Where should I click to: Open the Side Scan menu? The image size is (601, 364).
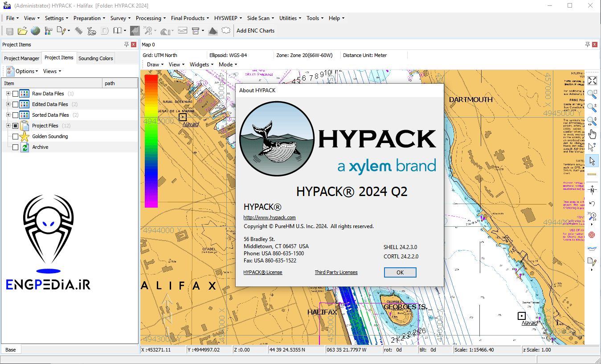point(261,18)
